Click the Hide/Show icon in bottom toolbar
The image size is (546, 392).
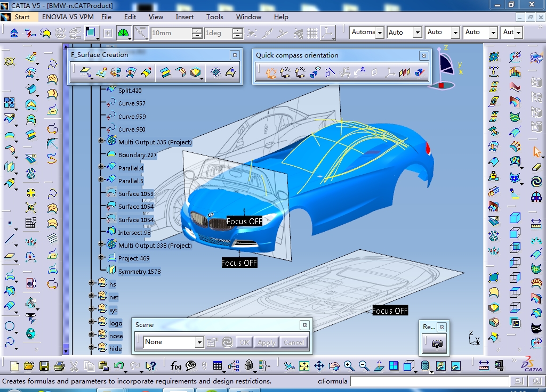(x=441, y=366)
